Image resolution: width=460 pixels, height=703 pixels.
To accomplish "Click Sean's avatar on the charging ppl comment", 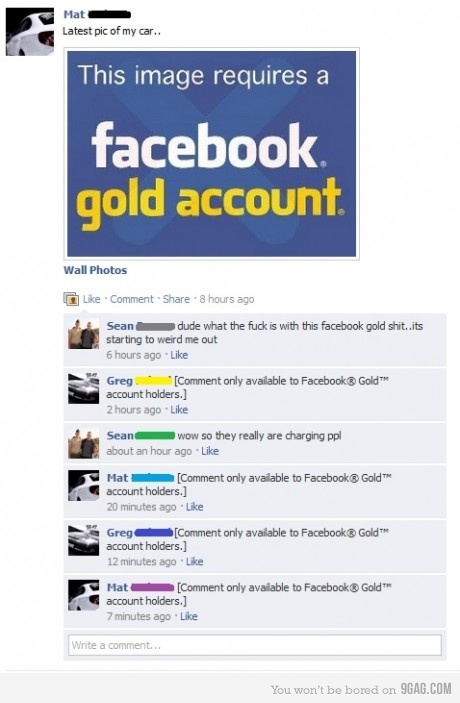I will pos(83,443).
